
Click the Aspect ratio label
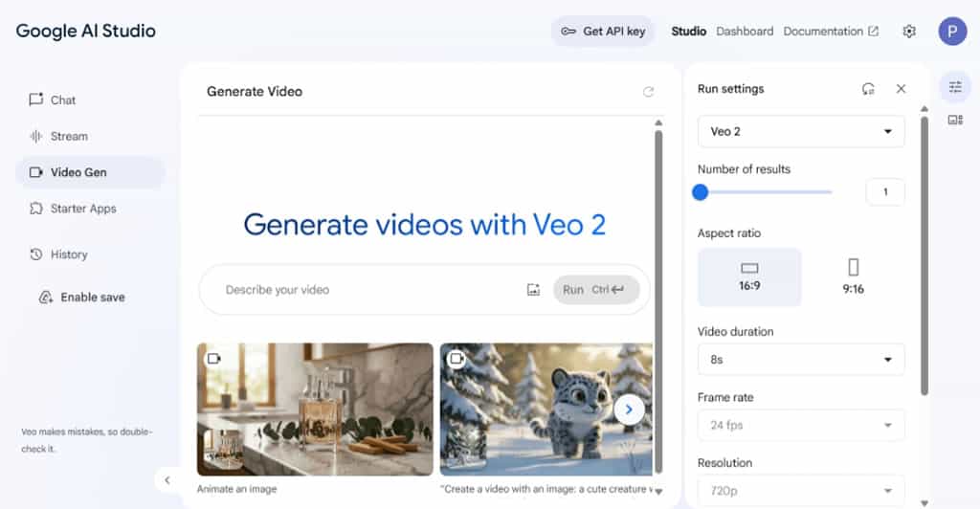tap(728, 232)
